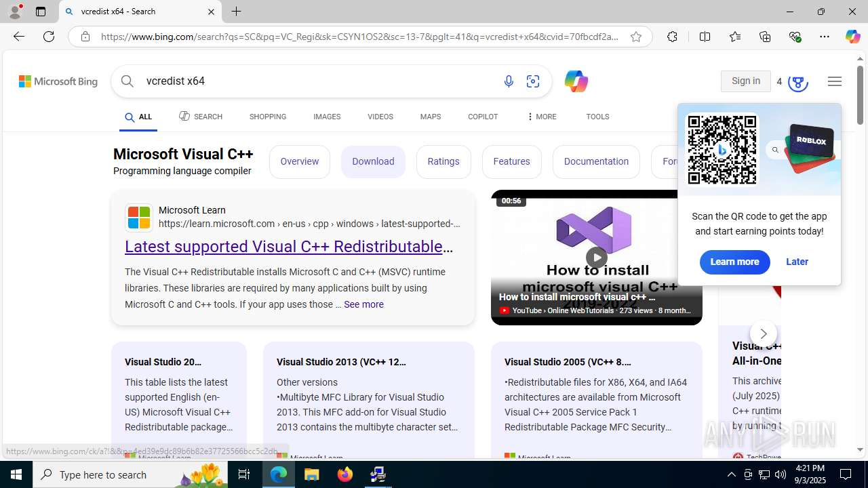
Task: Select the Features chip
Action: click(512, 162)
